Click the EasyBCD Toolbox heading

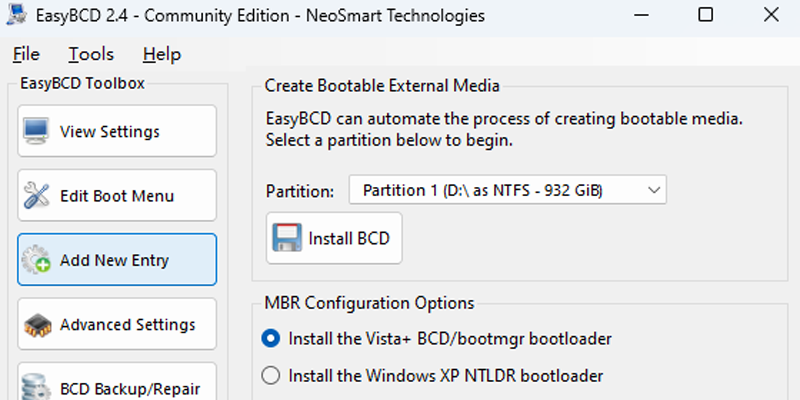[x=82, y=83]
